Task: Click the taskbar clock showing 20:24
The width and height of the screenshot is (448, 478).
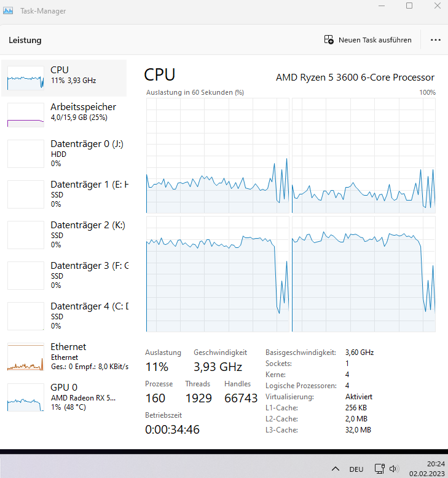Action: 426,469
